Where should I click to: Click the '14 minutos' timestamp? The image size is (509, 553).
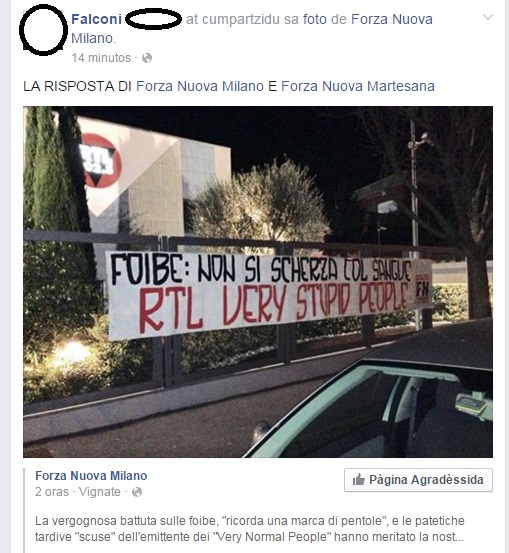tap(101, 58)
